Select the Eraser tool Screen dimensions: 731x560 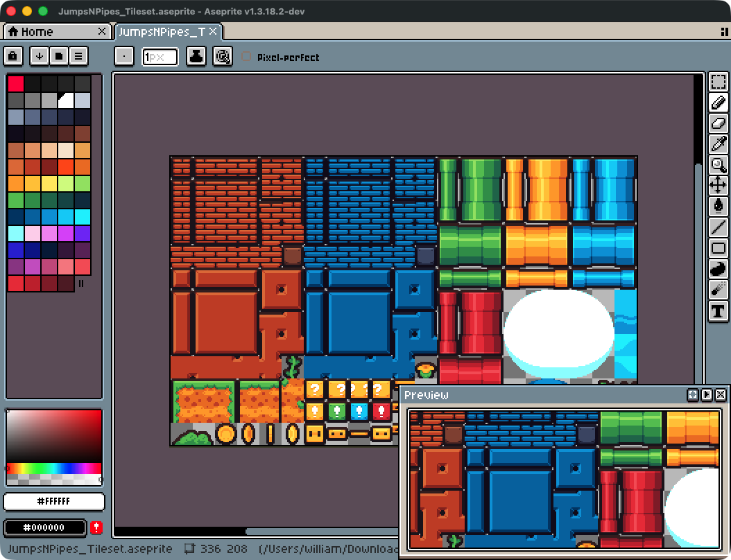tap(718, 123)
